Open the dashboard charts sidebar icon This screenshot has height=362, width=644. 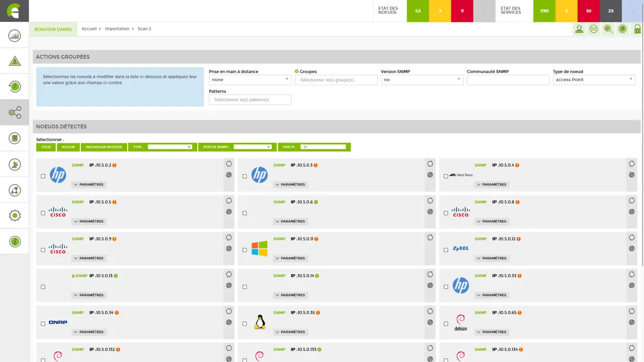click(14, 35)
